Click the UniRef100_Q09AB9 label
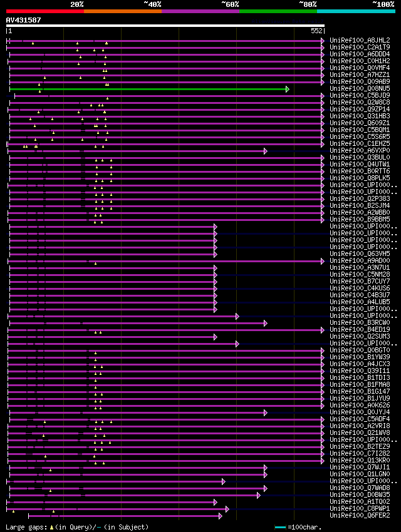Image resolution: width=401 pixels, height=532 pixels. pos(360,82)
